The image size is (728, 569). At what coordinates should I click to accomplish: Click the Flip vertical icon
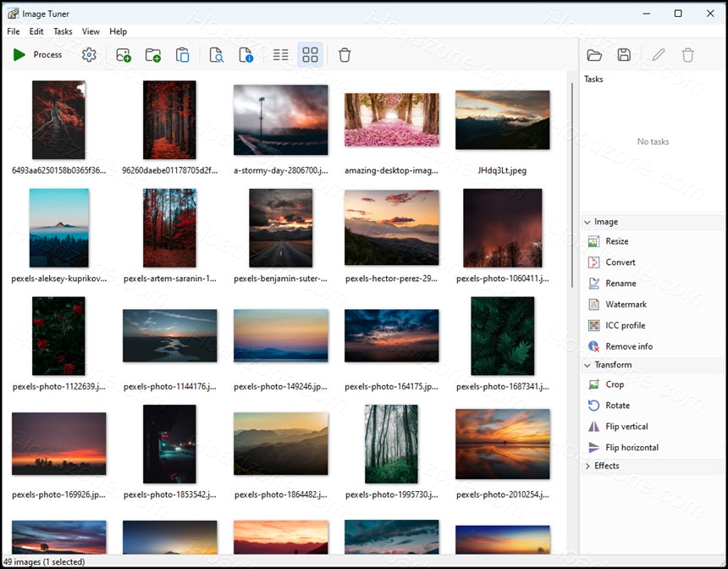[593, 427]
